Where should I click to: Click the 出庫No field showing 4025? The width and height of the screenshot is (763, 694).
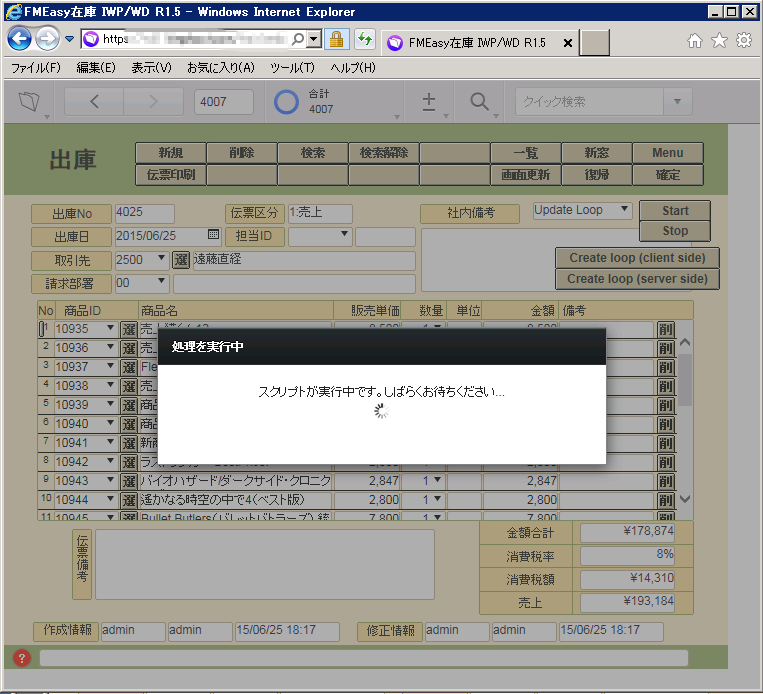pyautogui.click(x=145, y=213)
